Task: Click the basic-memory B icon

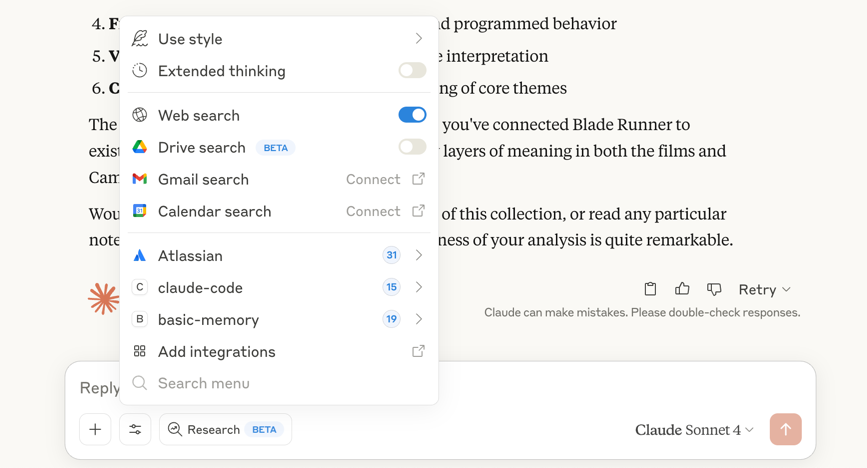Action: [140, 320]
